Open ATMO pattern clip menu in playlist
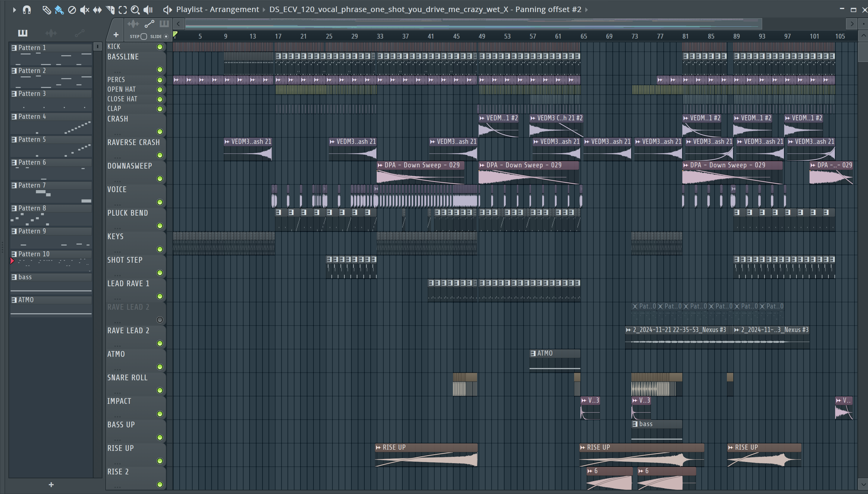The height and width of the screenshot is (494, 868). 533,353
